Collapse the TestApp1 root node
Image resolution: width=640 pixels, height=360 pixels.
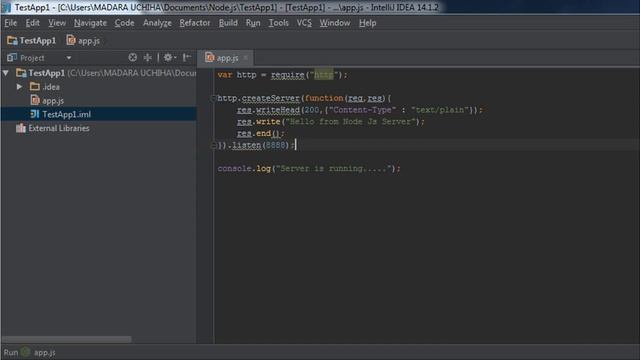[6, 73]
